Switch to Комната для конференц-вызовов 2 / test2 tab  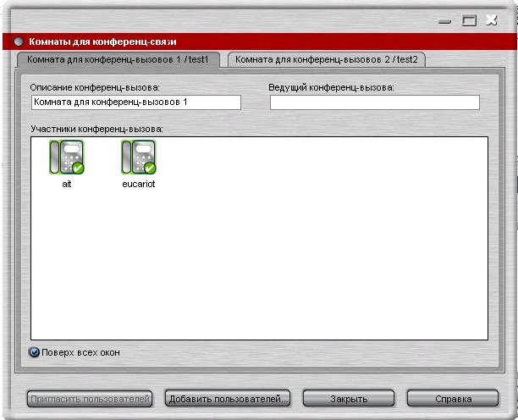pyautogui.click(x=327, y=59)
